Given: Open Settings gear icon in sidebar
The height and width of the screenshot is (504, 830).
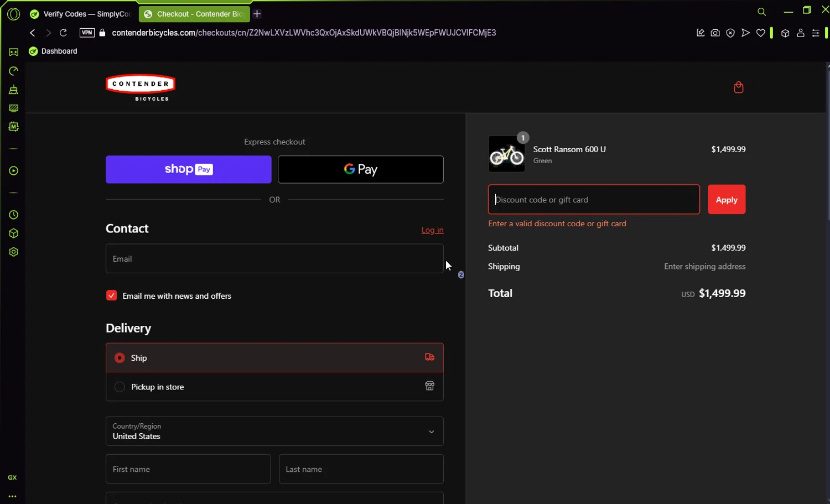Looking at the screenshot, I should (13, 252).
